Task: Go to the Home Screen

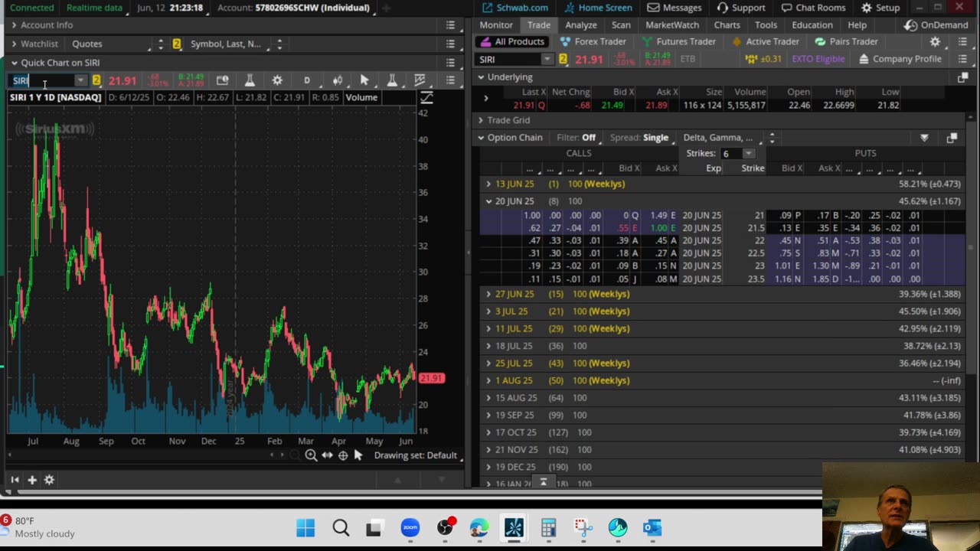Action: (x=599, y=8)
